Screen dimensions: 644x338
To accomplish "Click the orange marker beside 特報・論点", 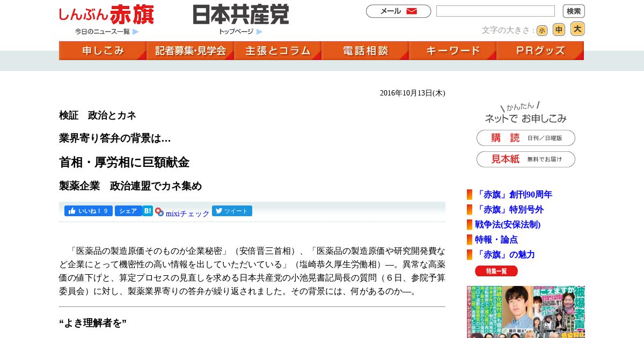I will point(470,240).
